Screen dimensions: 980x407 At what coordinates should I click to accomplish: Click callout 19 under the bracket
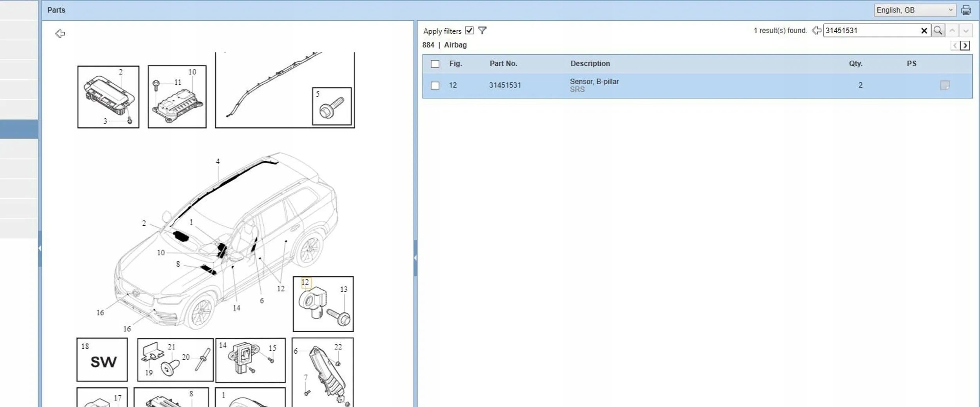pos(149,373)
